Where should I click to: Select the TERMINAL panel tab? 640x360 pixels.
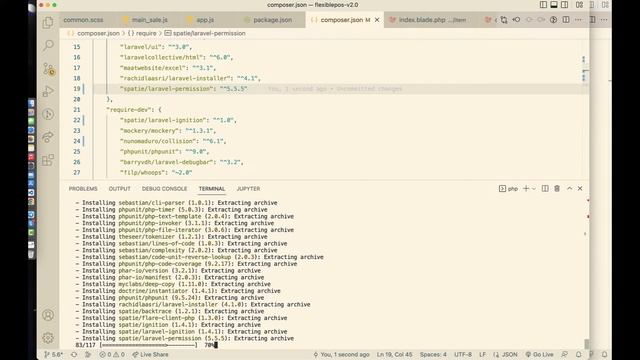pos(212,189)
